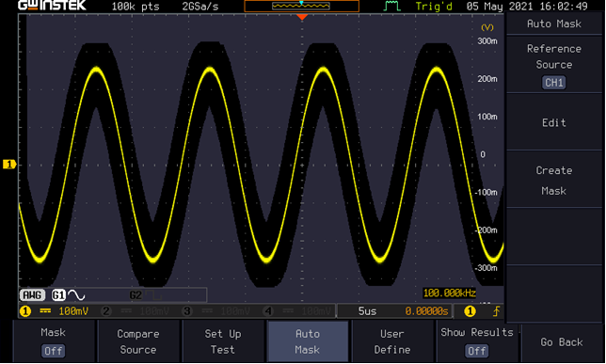
Task: Click the trigger source 1 indicator
Action: click(470, 311)
